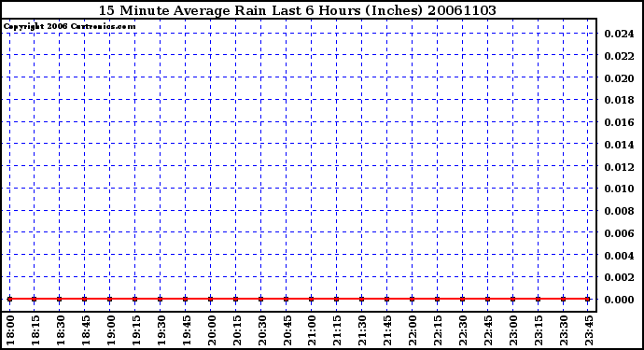Click the 21:30 time axis label
This screenshot has height=350, width=644.
[363, 330]
